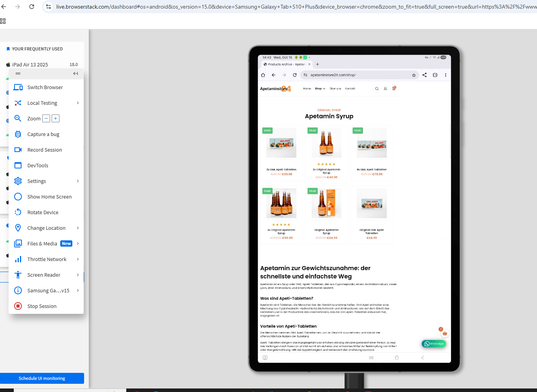Click Schedule UI monitoring button
Screen dimensions: 537x392
coord(42,378)
